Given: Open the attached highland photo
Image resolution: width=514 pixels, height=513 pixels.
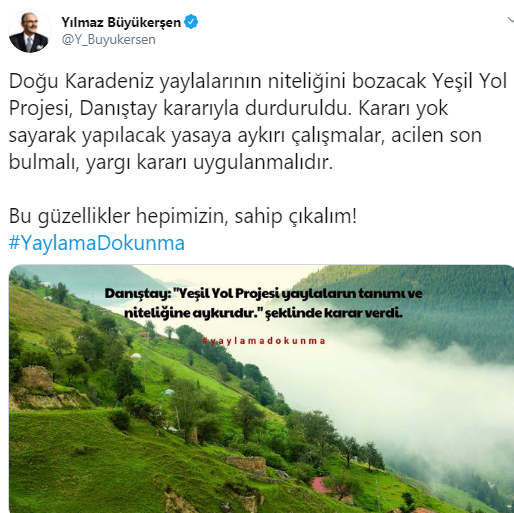Looking at the screenshot, I should coord(261,389).
